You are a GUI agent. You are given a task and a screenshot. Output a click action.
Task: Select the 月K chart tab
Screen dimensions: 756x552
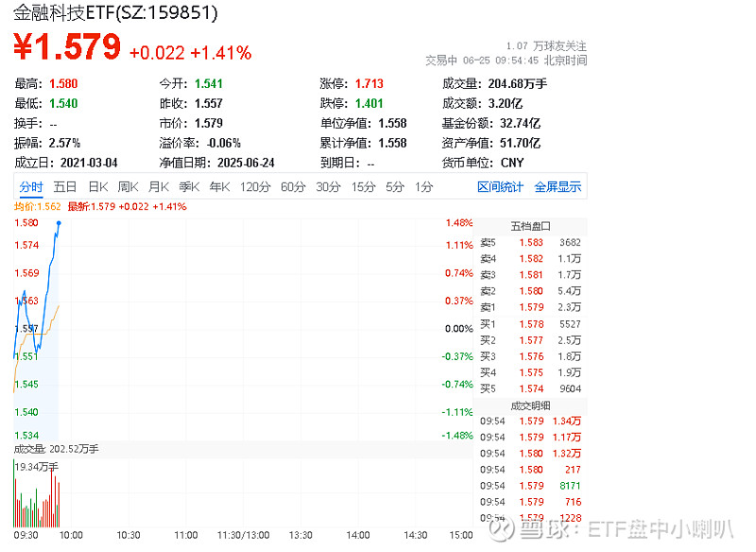[x=159, y=186]
